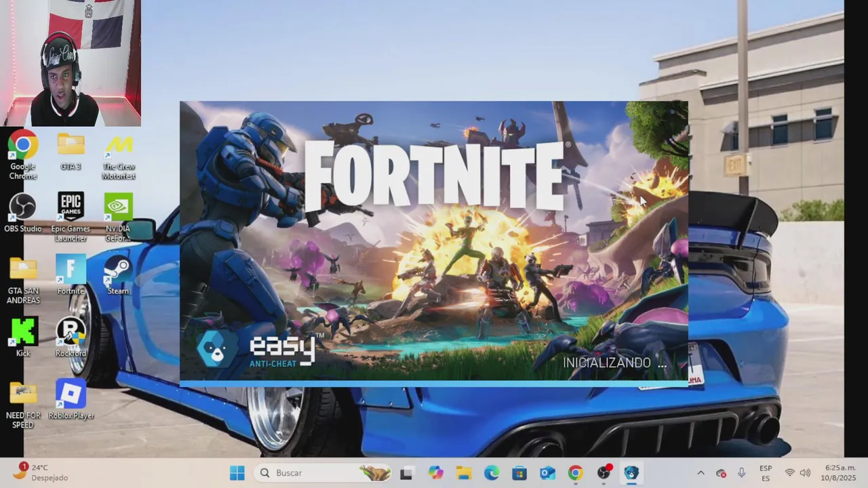The width and height of the screenshot is (868, 488).
Task: Open Kick desktop shortcut
Action: pos(23,337)
